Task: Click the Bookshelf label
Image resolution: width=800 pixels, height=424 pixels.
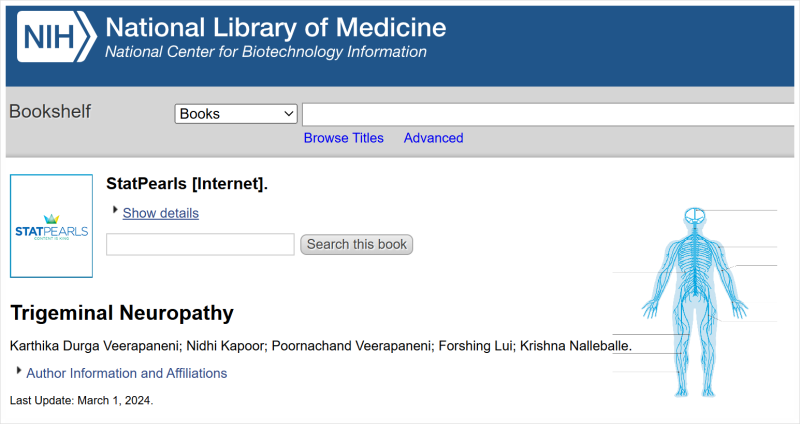Action: click(x=50, y=112)
